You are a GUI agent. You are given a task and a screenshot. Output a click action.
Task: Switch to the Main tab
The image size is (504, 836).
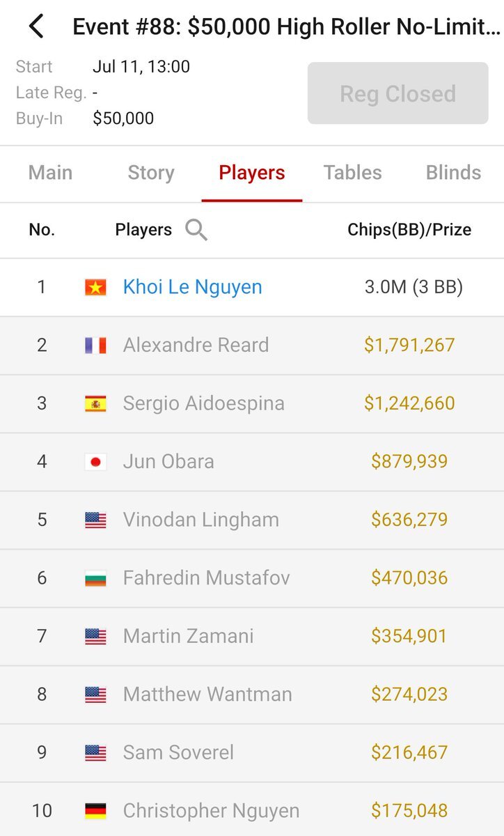[50, 173]
